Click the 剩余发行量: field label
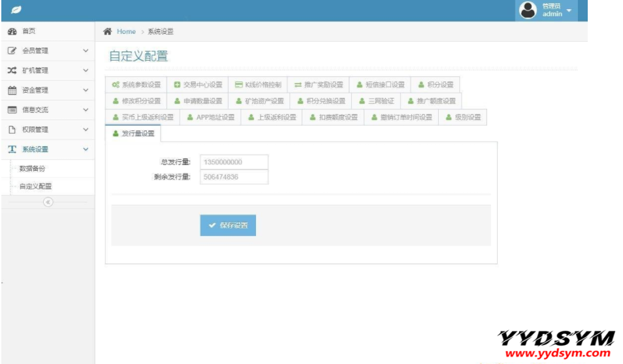 172,177
